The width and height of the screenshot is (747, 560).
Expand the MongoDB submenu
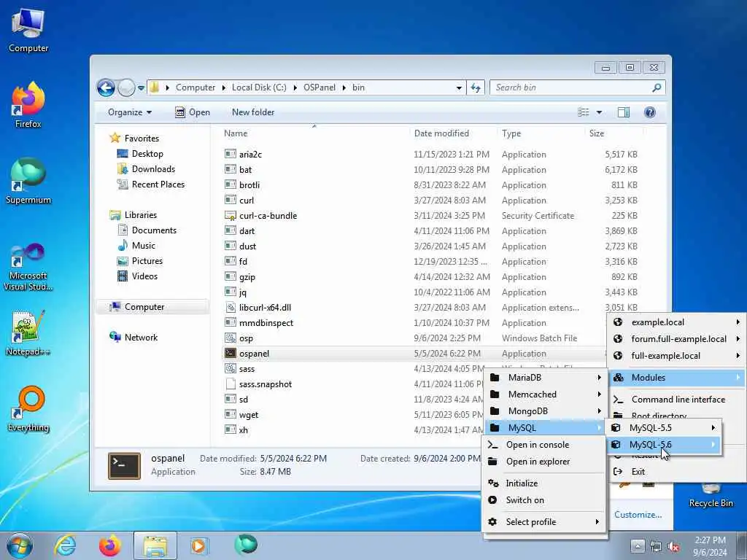(x=545, y=411)
